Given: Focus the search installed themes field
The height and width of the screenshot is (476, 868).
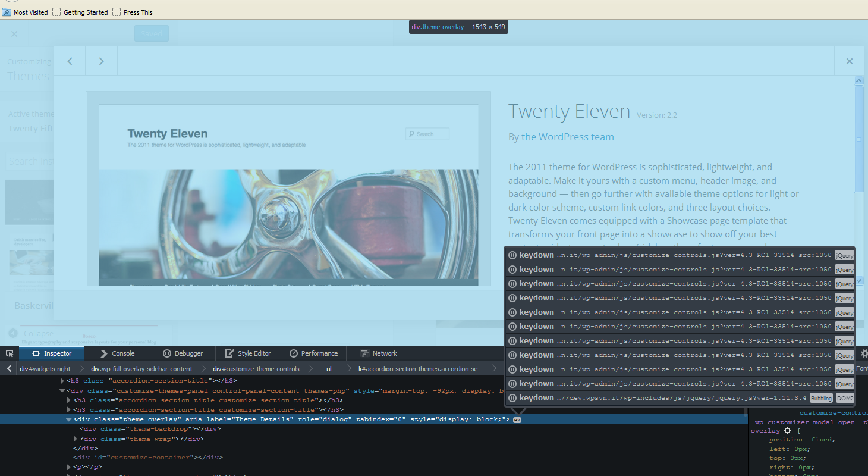Looking at the screenshot, I should point(30,161).
